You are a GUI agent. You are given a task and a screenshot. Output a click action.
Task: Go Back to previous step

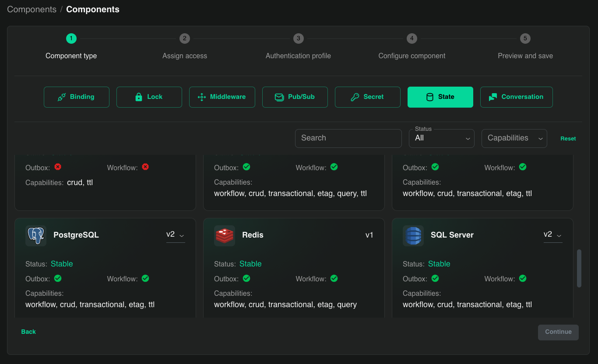(x=28, y=332)
